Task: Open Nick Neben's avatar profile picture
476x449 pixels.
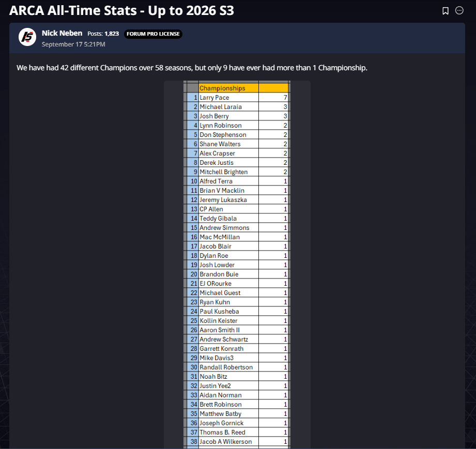Action: click(27, 37)
